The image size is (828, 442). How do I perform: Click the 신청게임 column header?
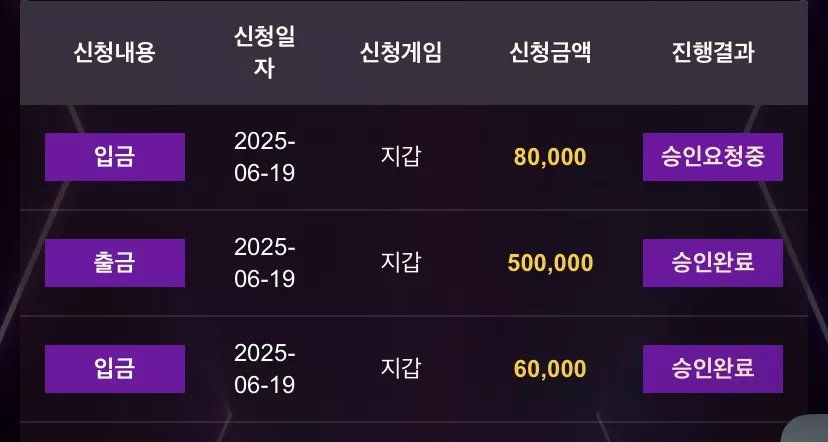click(400, 52)
